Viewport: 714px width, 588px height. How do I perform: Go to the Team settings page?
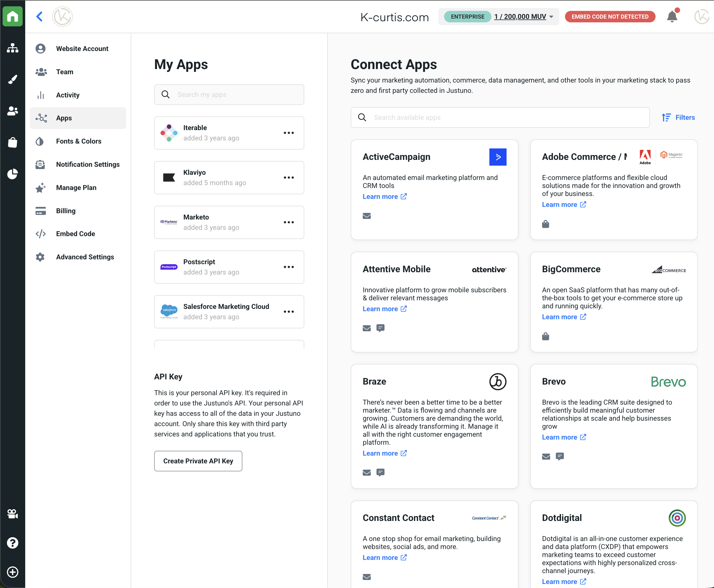click(x=78, y=72)
